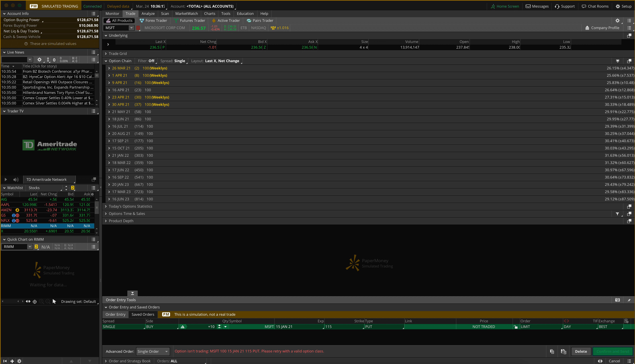Click the Trade tab in the top menu
Image resolution: width=635 pixels, height=364 pixels.
[x=130, y=14]
